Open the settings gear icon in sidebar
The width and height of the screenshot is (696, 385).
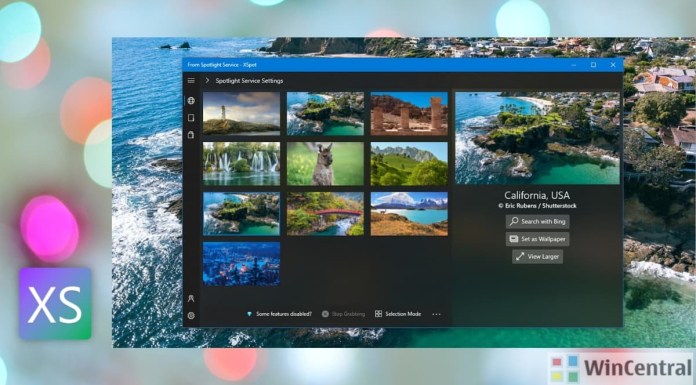click(x=191, y=316)
